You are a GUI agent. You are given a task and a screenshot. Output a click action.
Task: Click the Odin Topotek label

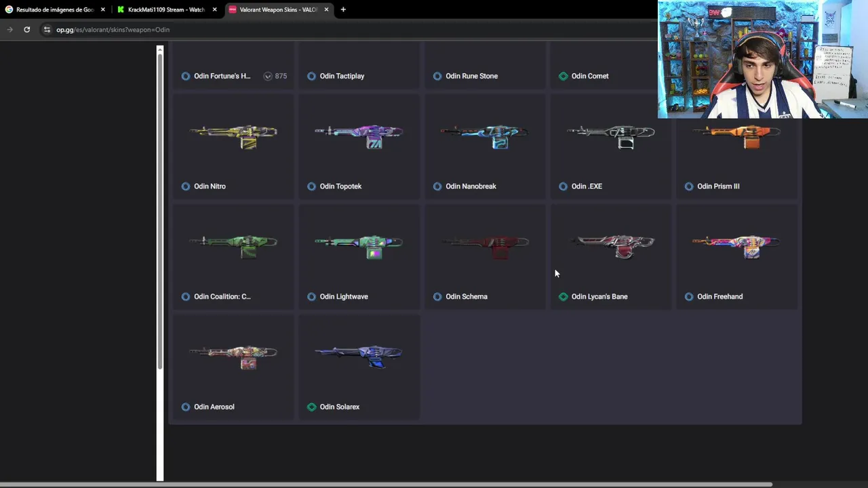340,186
